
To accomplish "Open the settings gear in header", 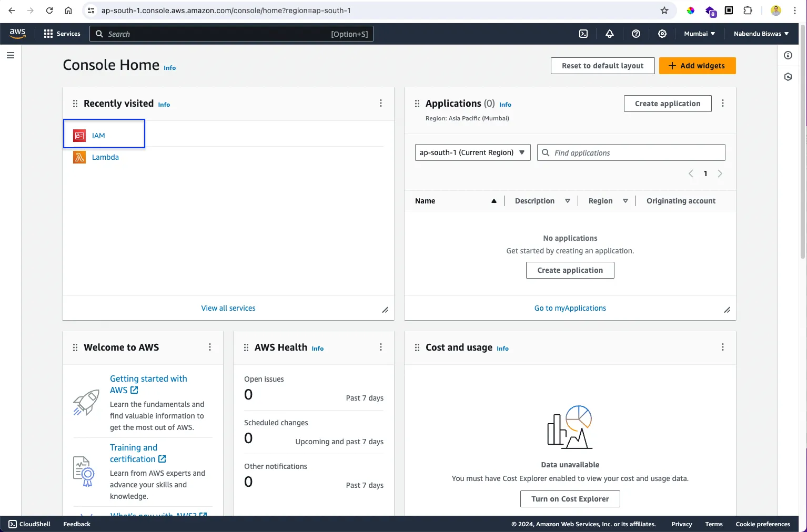I will 662,34.
